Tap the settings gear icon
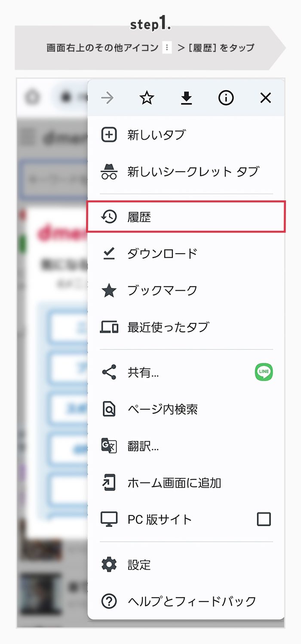 click(109, 564)
